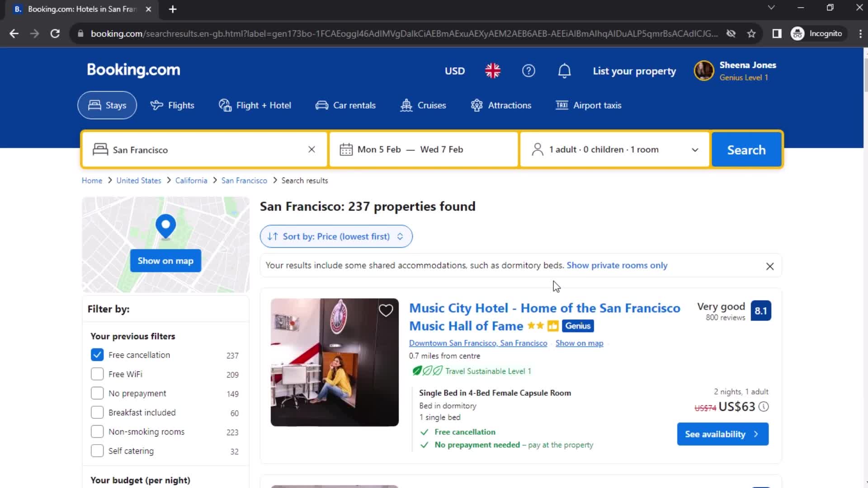This screenshot has width=868, height=488.
Task: Click the browser address bar URL
Action: 404,33
